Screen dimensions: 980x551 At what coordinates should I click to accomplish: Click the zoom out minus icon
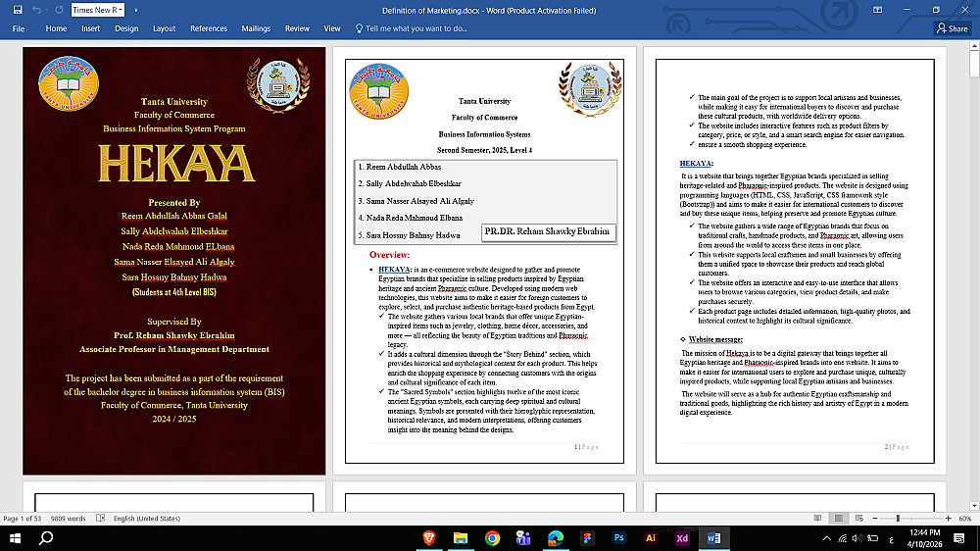click(x=875, y=519)
